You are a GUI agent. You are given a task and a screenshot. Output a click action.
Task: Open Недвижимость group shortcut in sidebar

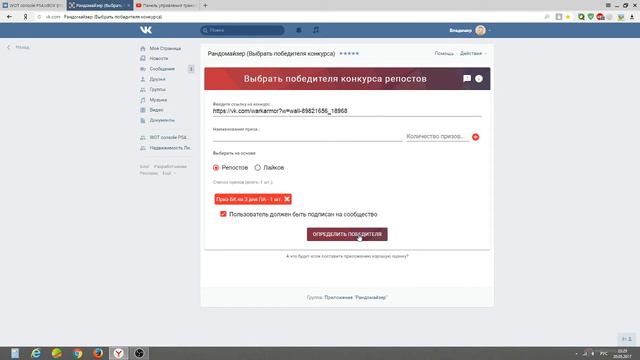coord(170,148)
